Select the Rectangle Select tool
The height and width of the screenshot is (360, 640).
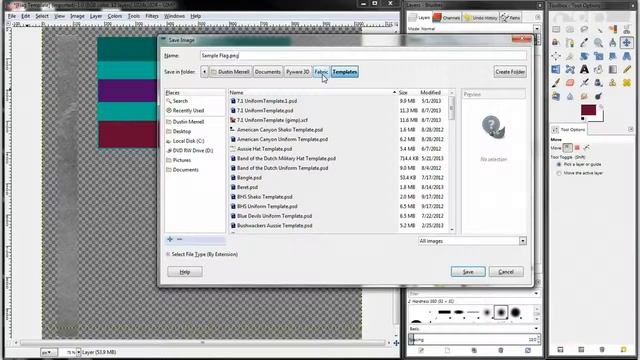coord(556,29)
